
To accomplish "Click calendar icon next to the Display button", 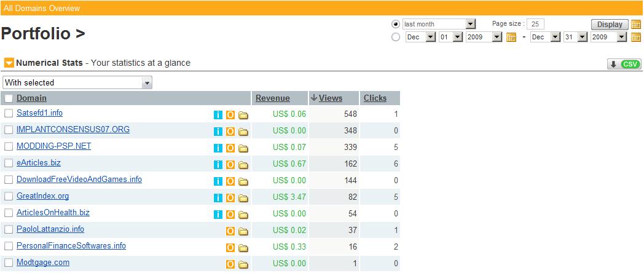I will [x=636, y=25].
